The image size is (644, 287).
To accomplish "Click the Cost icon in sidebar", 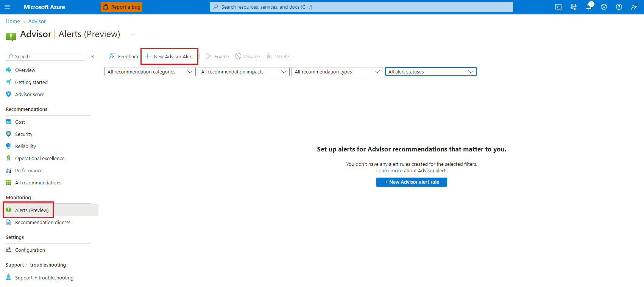I will 9,122.
